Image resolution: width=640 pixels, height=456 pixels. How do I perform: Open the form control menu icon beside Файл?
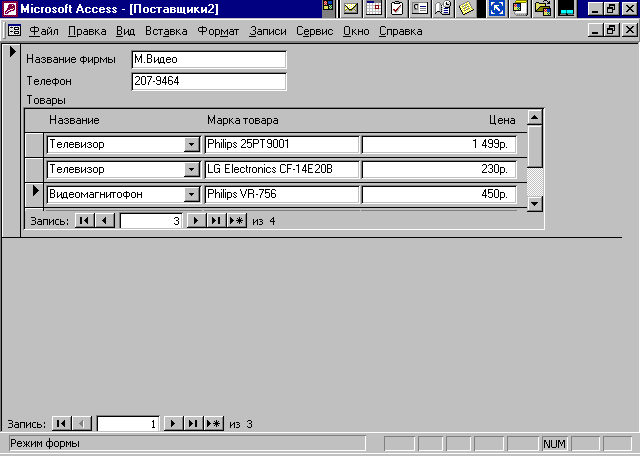pyautogui.click(x=14, y=31)
